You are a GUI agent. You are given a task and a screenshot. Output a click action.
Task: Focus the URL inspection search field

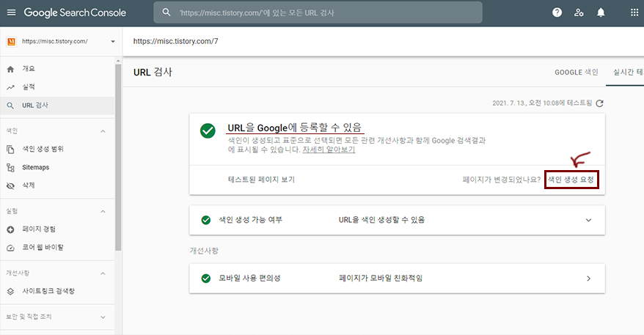(318, 12)
